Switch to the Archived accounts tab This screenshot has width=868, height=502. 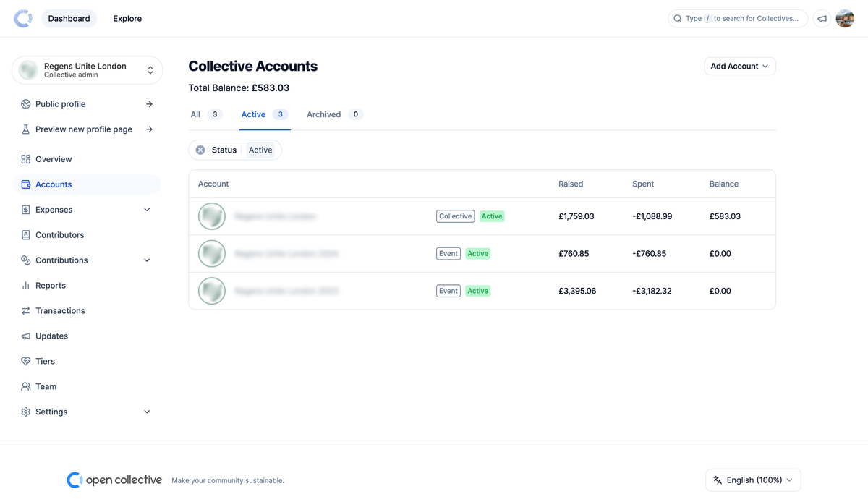[334, 114]
